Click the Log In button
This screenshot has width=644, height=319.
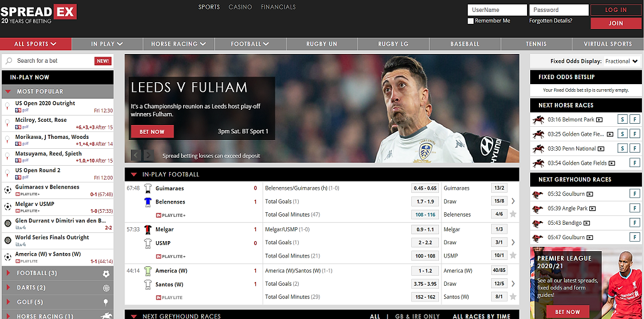pos(616,10)
